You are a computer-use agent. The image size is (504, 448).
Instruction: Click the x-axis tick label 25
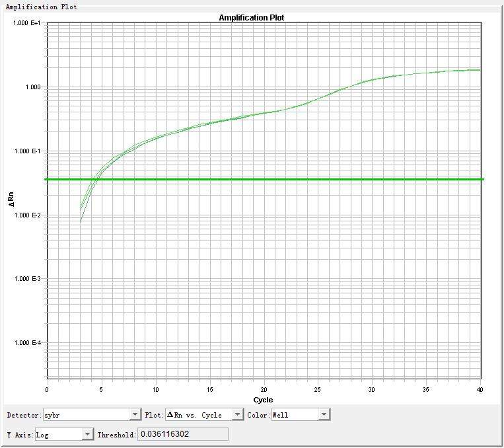318,389
